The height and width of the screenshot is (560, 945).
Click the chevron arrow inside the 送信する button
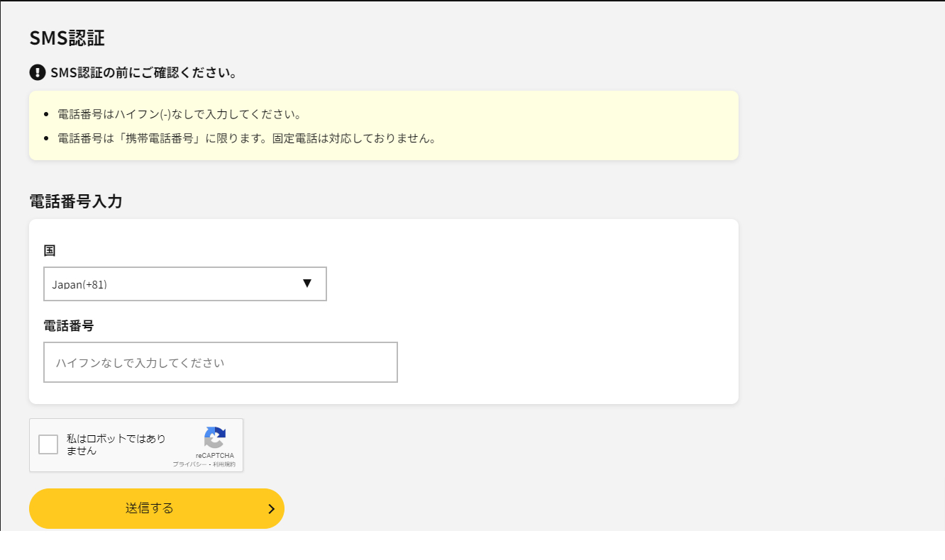(270, 508)
